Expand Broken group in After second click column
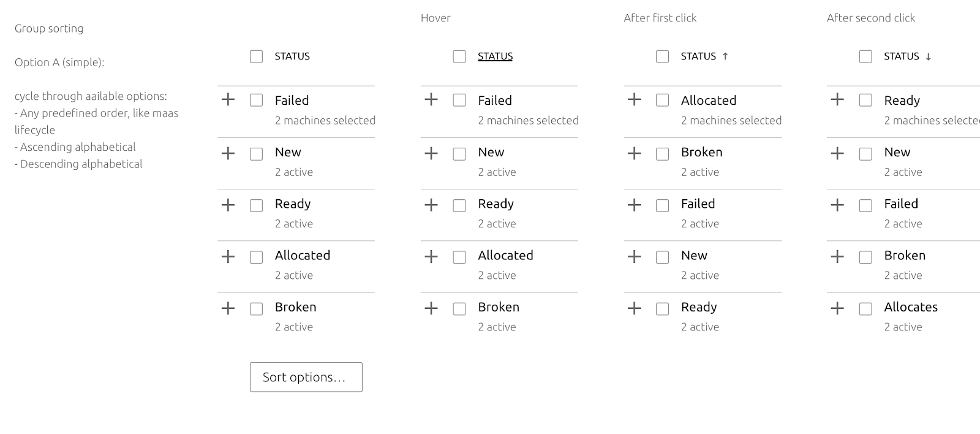Screen dimensions: 980x434 click(x=837, y=256)
